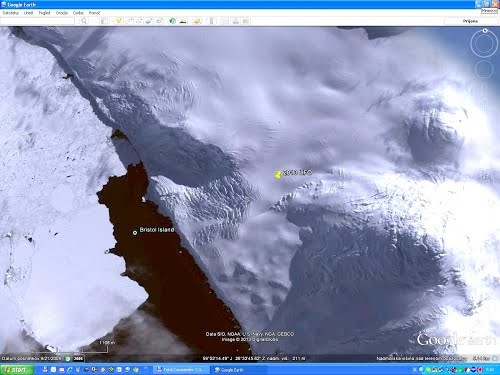Open the Dodaj menu
The height and width of the screenshot is (375, 500).
tap(78, 13)
